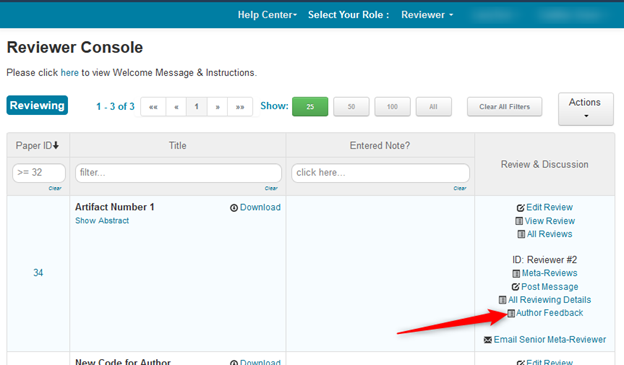This screenshot has width=624, height=365.
Task: Select the Reviewing tab
Action: coord(37,105)
